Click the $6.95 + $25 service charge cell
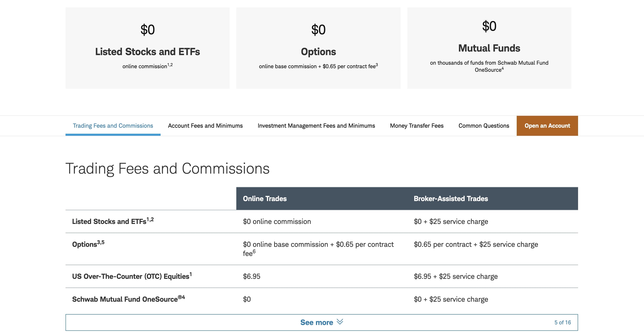Screen dimensions: 644x336 [x=456, y=276]
